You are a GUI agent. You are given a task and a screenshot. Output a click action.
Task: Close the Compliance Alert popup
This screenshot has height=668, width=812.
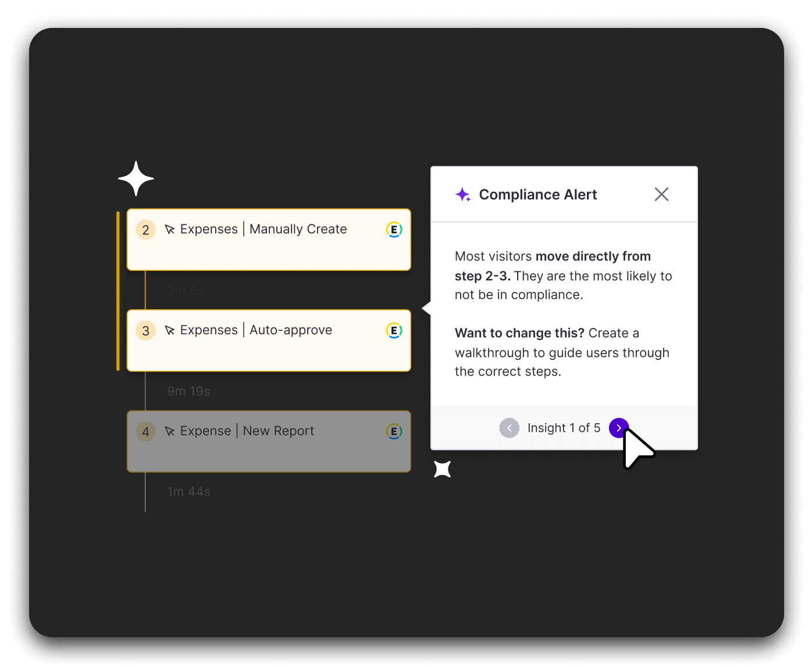coord(661,194)
